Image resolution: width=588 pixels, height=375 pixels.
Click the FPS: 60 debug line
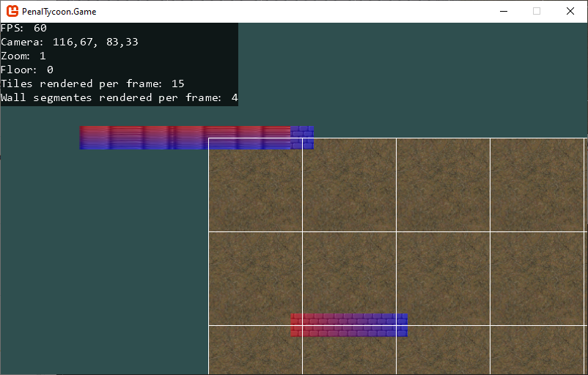coord(23,28)
